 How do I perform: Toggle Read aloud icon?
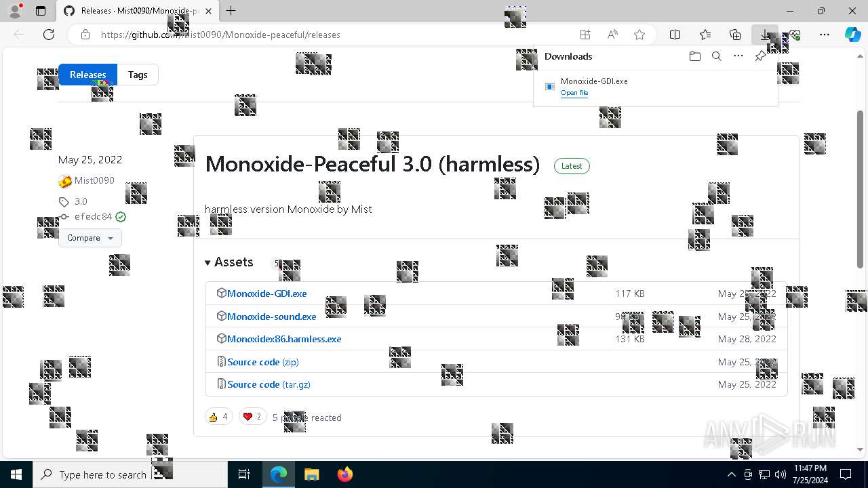612,35
